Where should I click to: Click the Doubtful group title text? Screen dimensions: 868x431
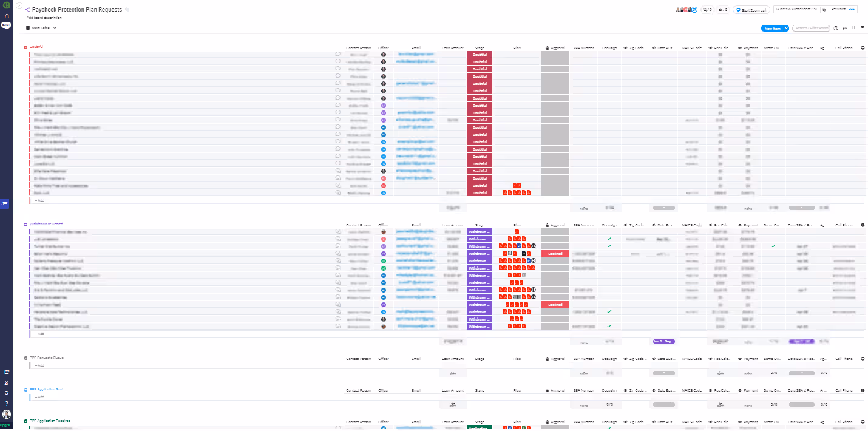tap(36, 47)
